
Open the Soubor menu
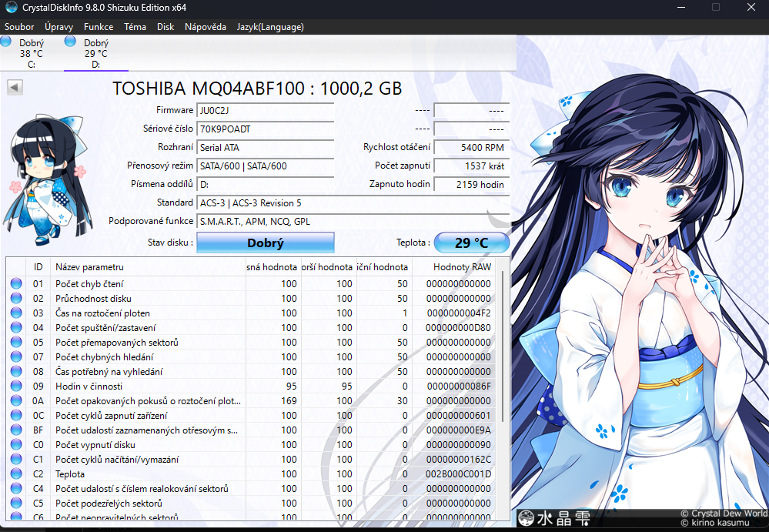pyautogui.click(x=18, y=26)
